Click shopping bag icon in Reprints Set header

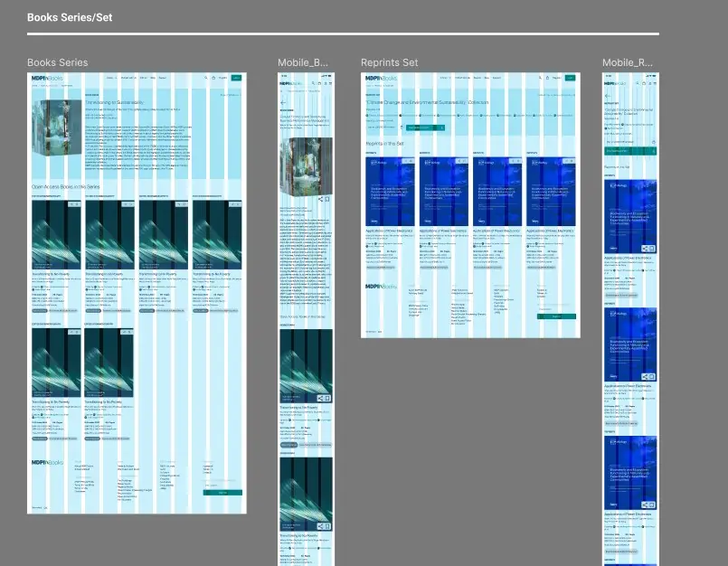[x=547, y=78]
